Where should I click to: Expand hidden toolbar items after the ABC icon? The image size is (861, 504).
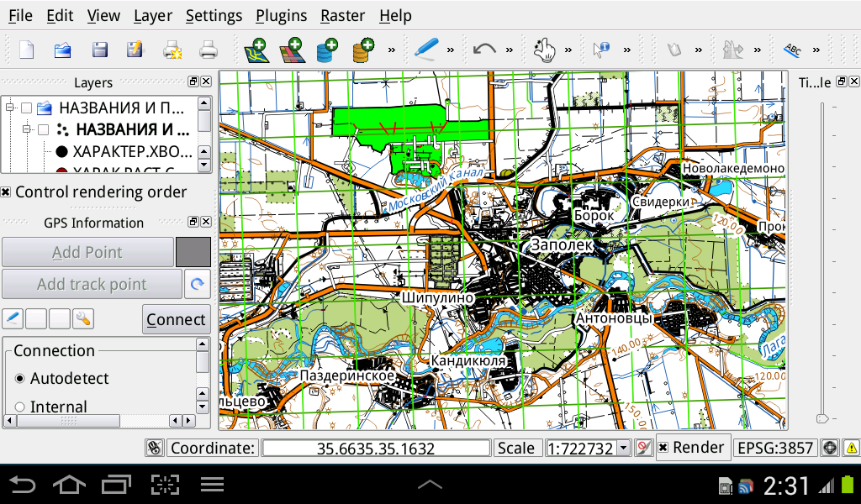pos(816,49)
